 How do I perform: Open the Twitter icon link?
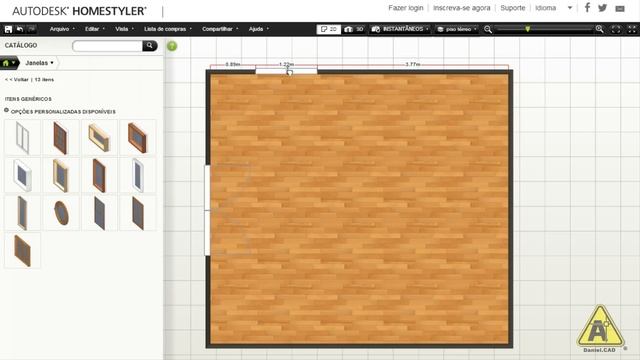tap(602, 8)
